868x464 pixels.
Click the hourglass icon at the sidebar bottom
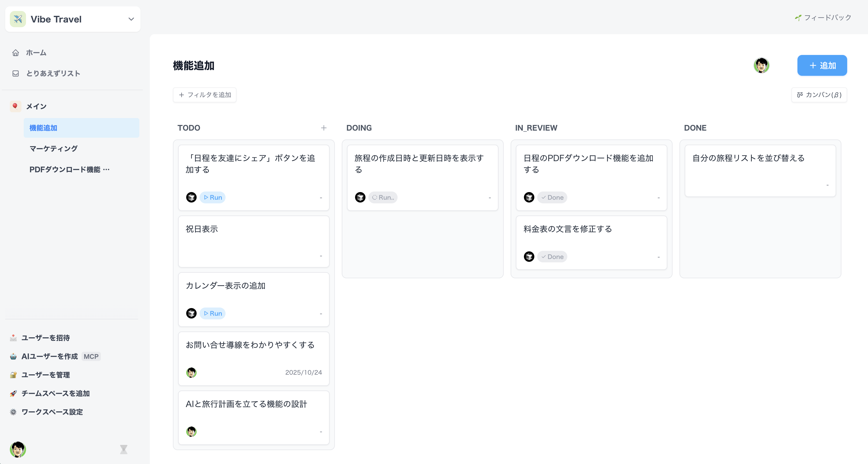click(124, 449)
